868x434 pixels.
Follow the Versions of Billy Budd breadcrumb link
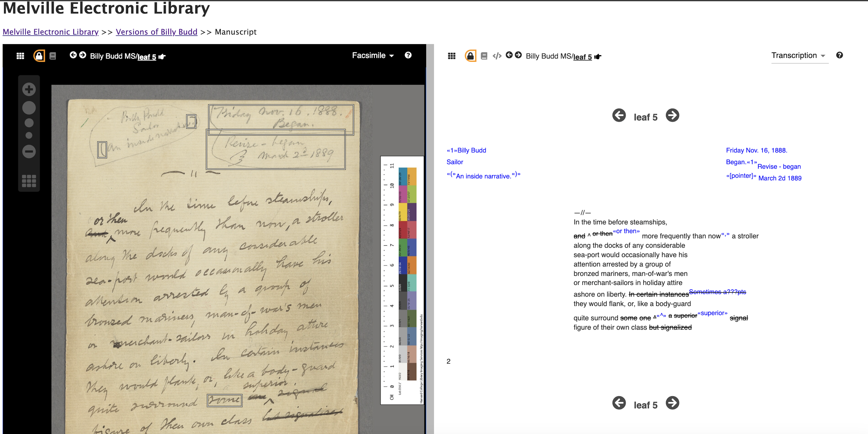pyautogui.click(x=156, y=32)
